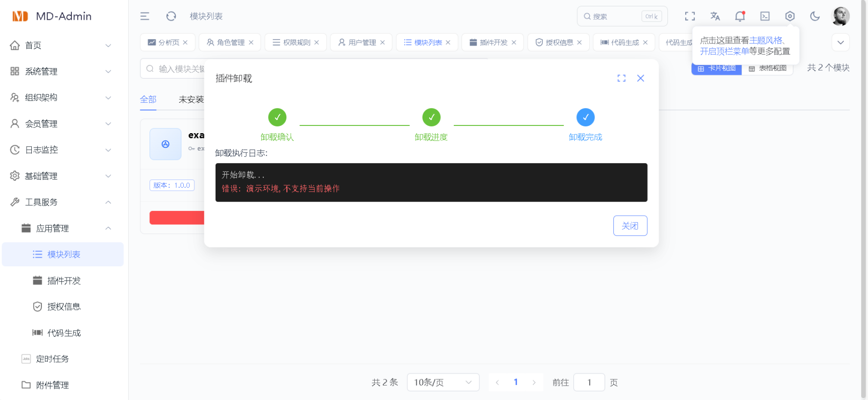This screenshot has height=400, width=868.
Task: Click the search box in the top bar
Action: pyautogui.click(x=622, y=16)
